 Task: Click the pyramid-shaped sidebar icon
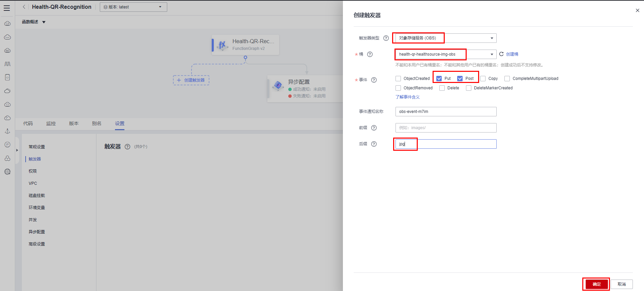pyautogui.click(x=7, y=131)
